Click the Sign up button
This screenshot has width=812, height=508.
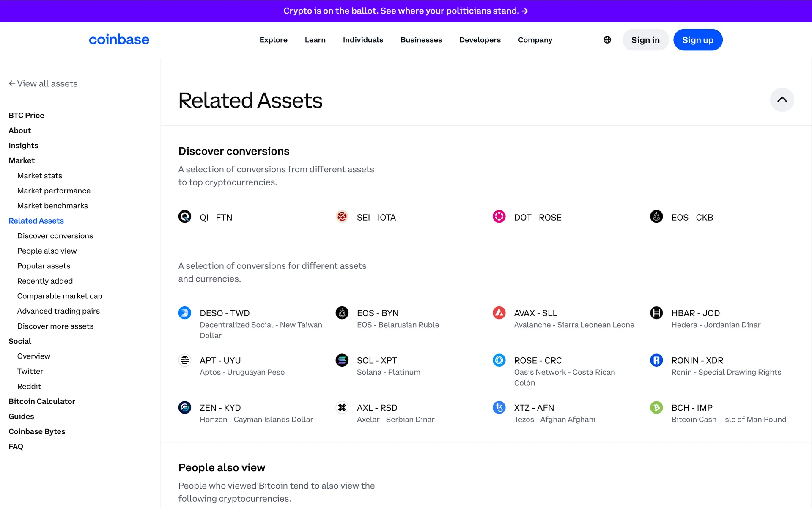click(697, 40)
